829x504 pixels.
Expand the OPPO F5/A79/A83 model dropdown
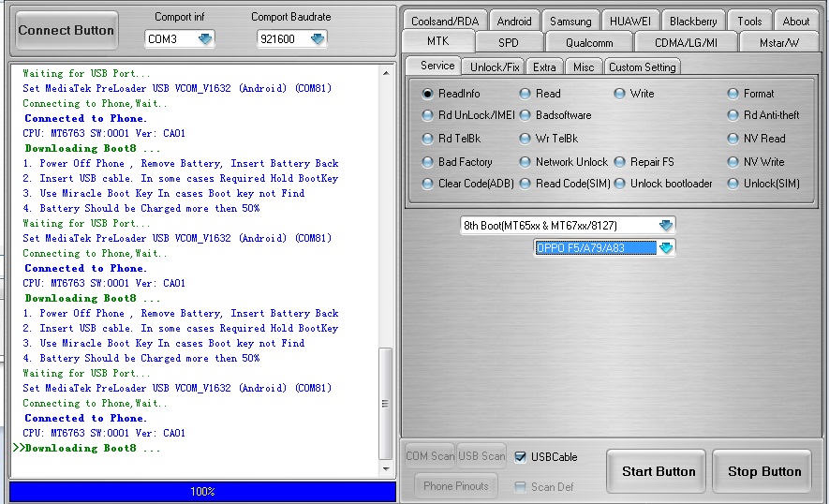click(x=666, y=247)
